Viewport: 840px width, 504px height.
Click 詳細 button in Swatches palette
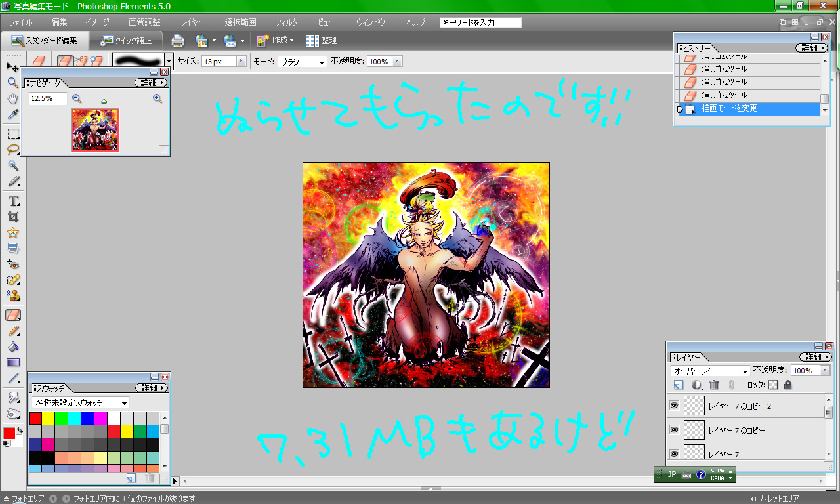click(x=152, y=388)
